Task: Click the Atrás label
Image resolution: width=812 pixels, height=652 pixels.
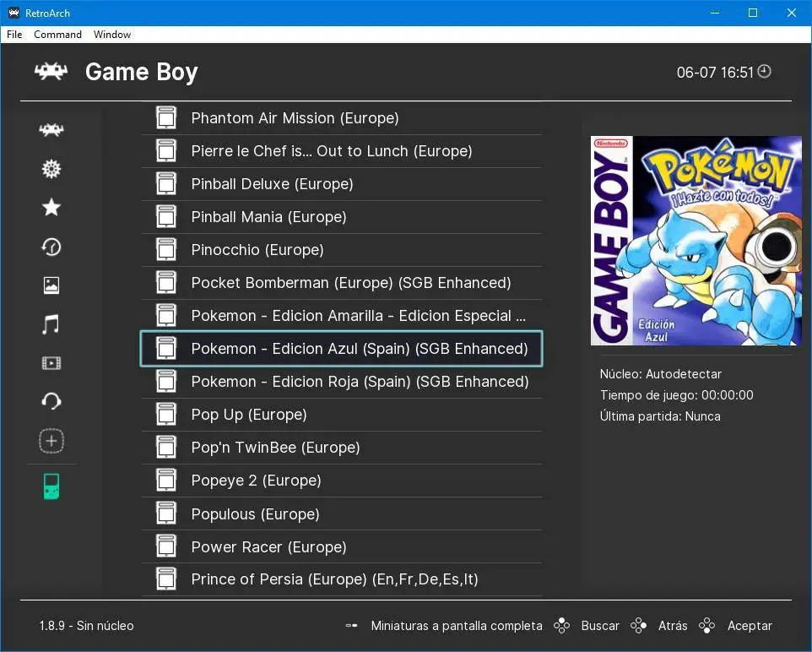Action: point(673,626)
